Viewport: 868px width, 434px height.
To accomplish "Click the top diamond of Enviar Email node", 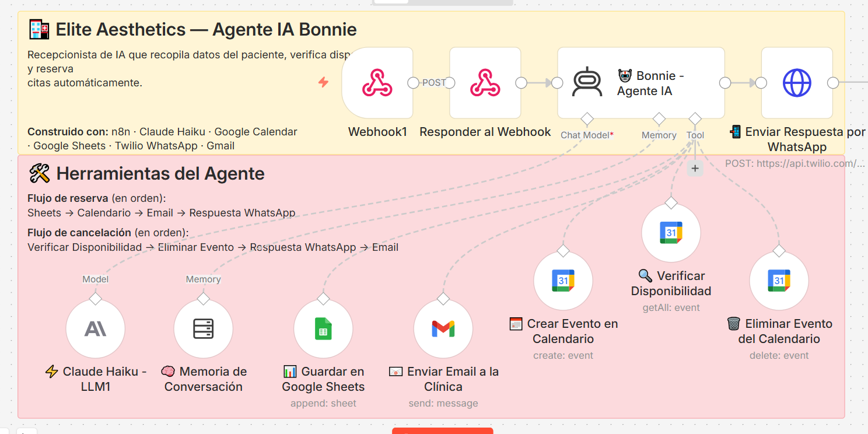I will pyautogui.click(x=443, y=299).
